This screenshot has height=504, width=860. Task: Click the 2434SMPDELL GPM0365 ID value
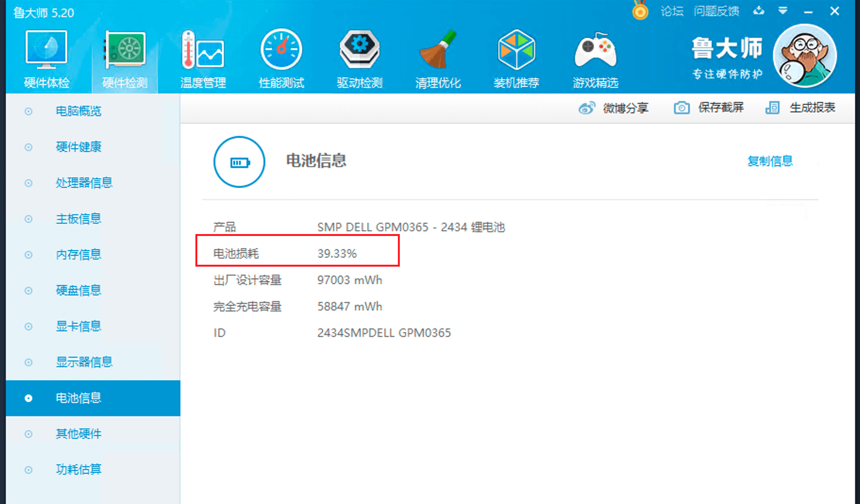tap(384, 333)
